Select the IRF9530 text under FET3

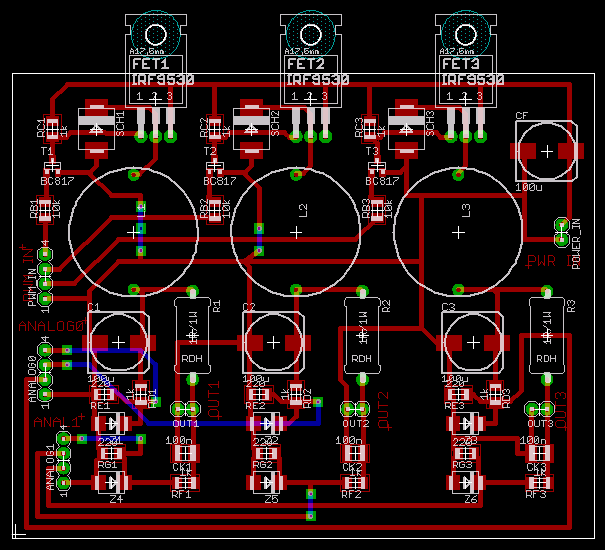click(472, 80)
